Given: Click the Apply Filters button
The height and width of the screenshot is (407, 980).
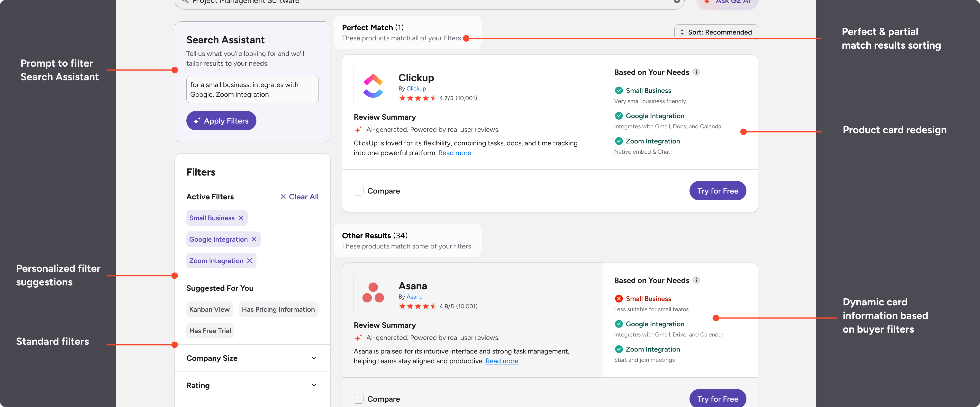Looking at the screenshot, I should coord(221,121).
